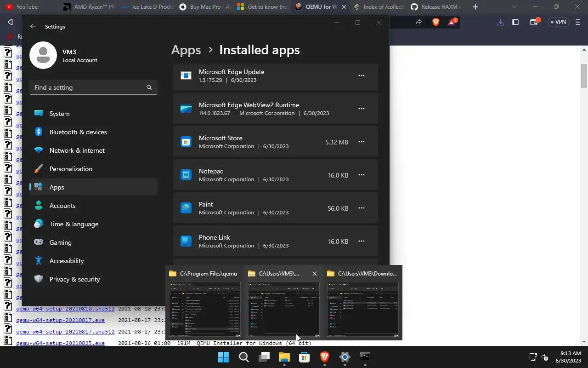Switch to the Index of /collect tab

[x=378, y=7]
